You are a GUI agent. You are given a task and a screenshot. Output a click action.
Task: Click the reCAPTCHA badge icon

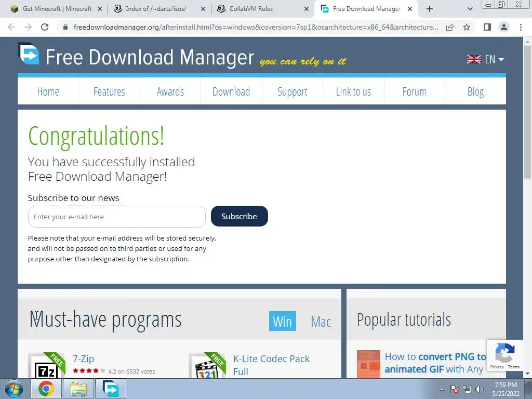(x=505, y=353)
